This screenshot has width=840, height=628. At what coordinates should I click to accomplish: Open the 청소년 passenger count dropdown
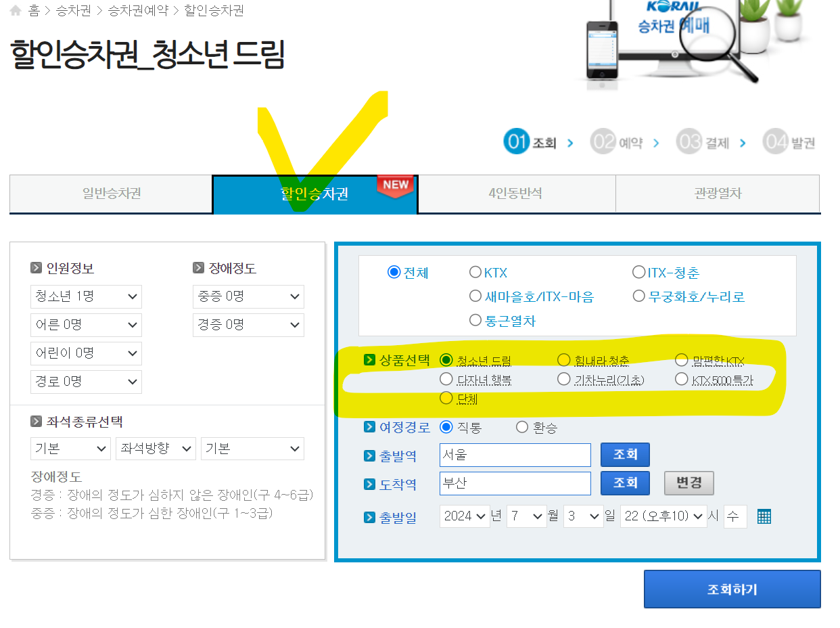(86, 296)
